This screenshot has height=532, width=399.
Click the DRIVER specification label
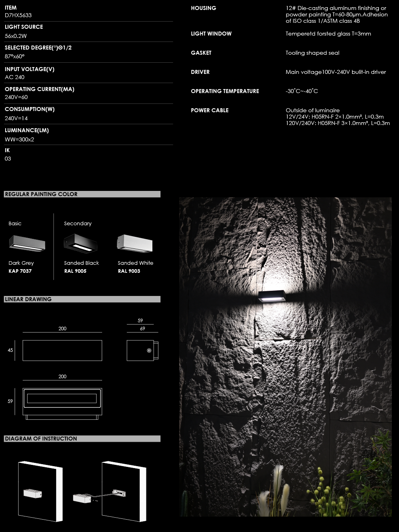pos(200,72)
